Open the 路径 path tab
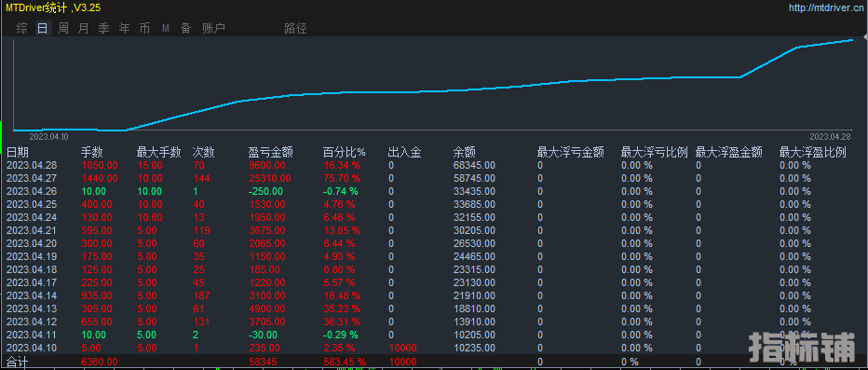Image resolution: width=868 pixels, height=370 pixels. click(x=295, y=29)
